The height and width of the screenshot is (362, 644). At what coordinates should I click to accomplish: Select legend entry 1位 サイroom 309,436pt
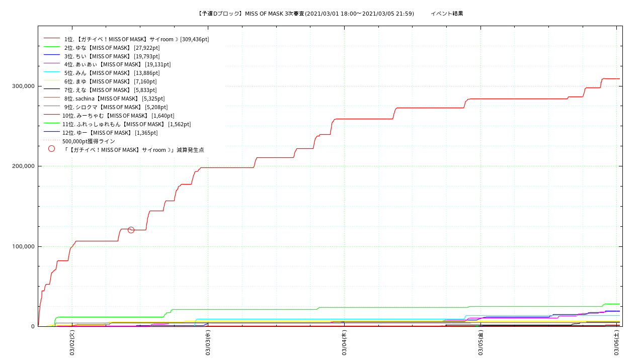click(136, 39)
